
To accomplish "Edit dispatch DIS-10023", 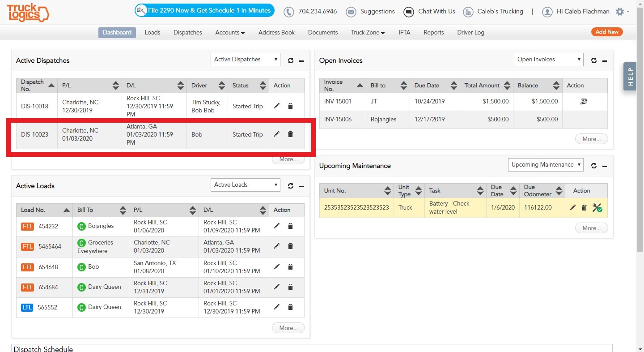I will tap(277, 134).
